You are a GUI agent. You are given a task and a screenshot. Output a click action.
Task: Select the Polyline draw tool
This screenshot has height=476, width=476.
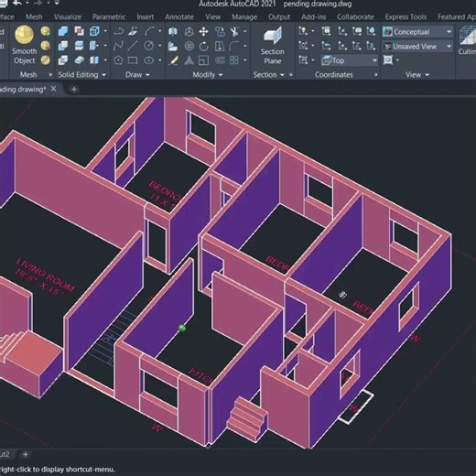118,31
